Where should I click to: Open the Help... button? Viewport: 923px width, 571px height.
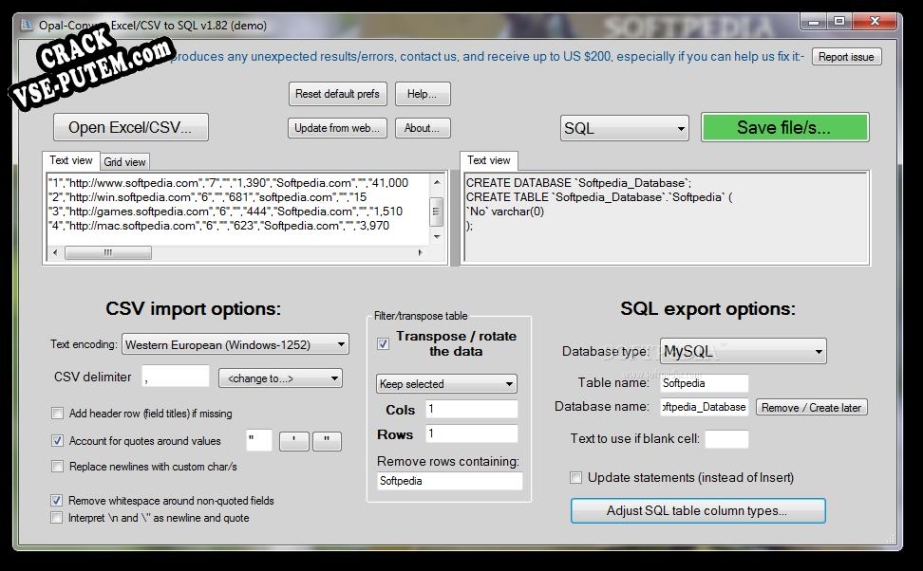422,94
